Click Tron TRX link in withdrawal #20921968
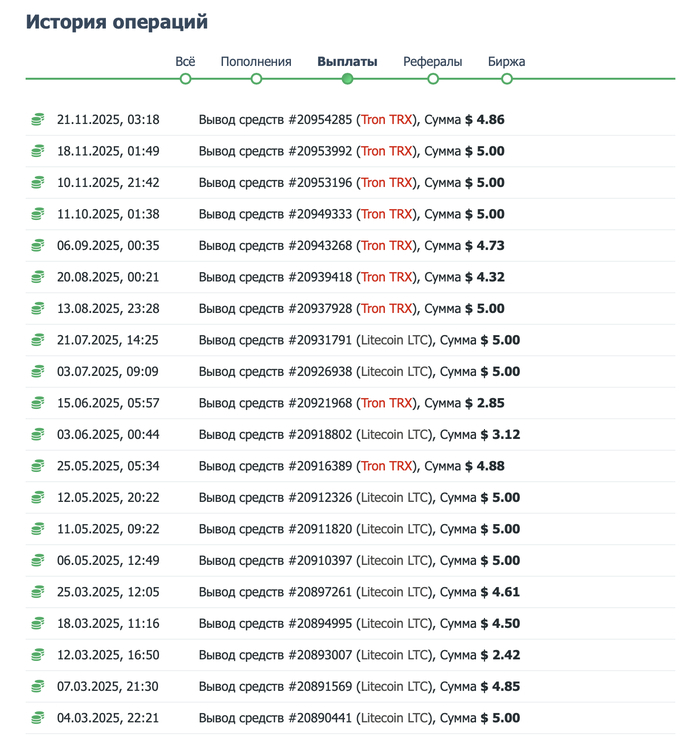 click(x=387, y=403)
